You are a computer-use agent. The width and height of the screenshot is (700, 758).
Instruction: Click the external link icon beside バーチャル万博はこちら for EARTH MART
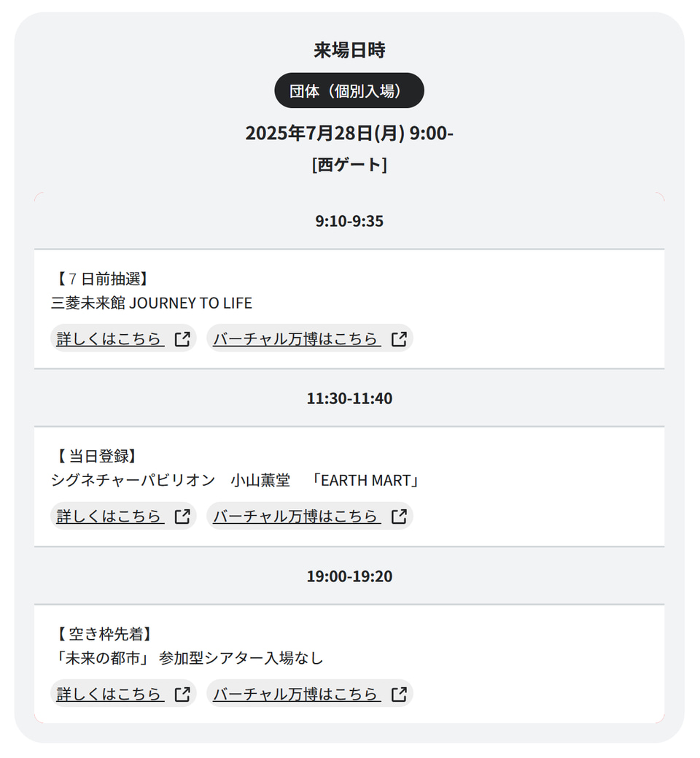pos(397,516)
